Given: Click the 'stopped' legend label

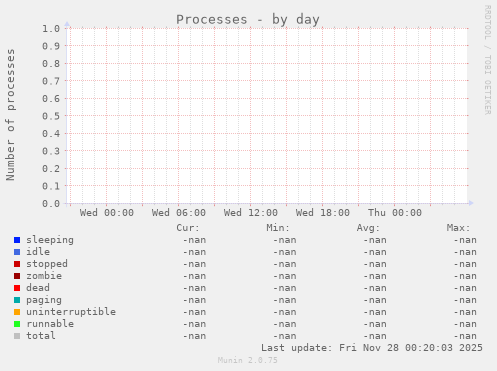Looking at the screenshot, I should click(x=47, y=264).
